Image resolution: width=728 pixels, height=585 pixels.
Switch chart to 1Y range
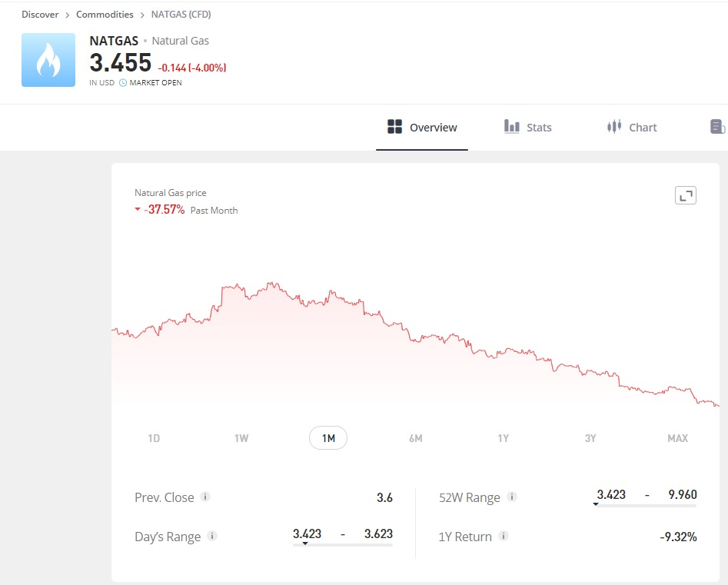point(503,438)
